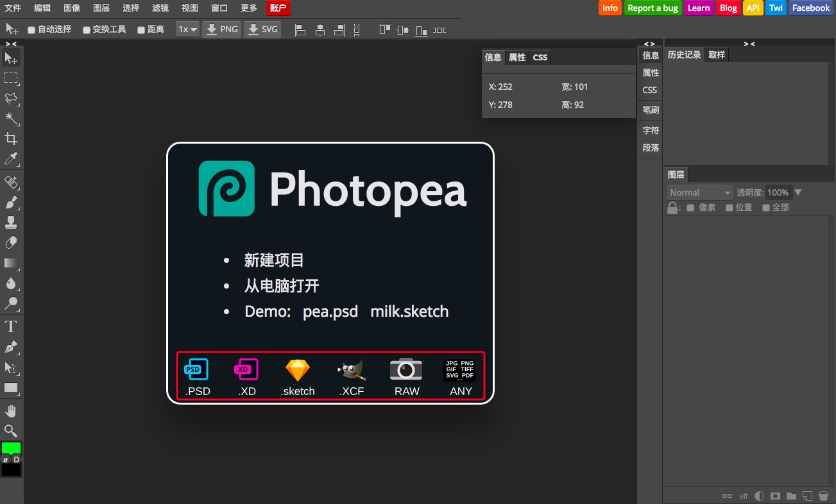Switch to the CSS tab
Viewport: 836px width, 504px height.
pyautogui.click(x=540, y=57)
